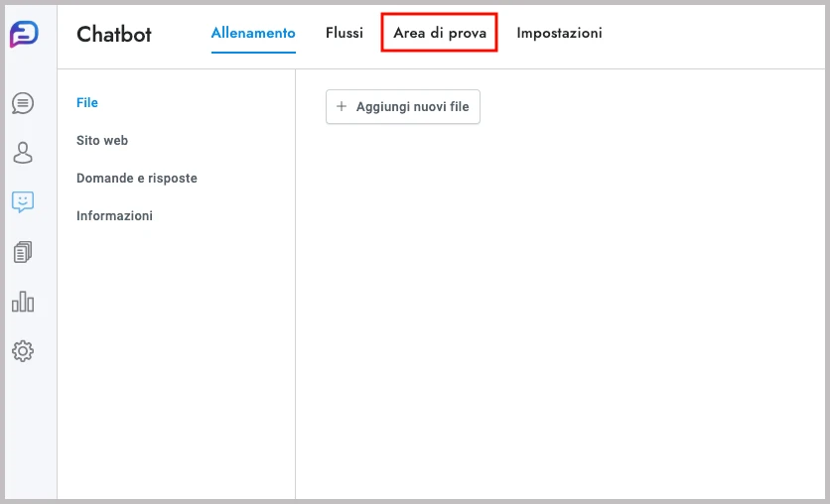Image resolution: width=830 pixels, height=504 pixels.
Task: Select the chatbot smiley face icon
Action: [x=23, y=202]
